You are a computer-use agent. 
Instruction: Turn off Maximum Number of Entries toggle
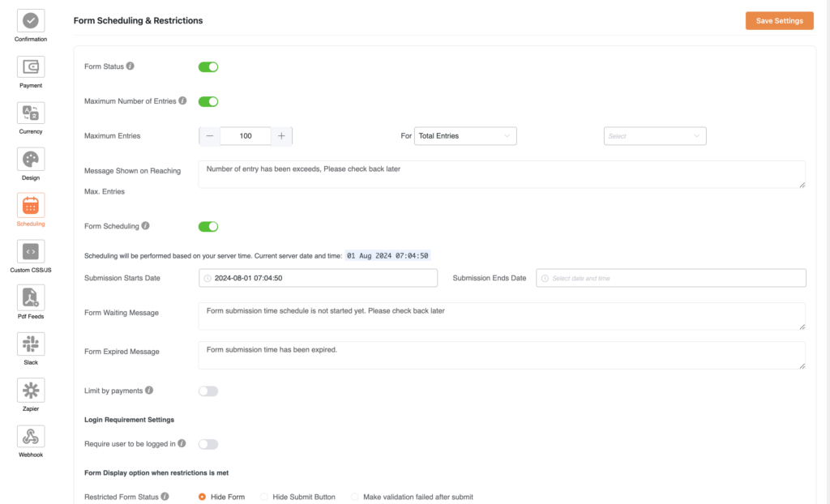click(x=208, y=101)
